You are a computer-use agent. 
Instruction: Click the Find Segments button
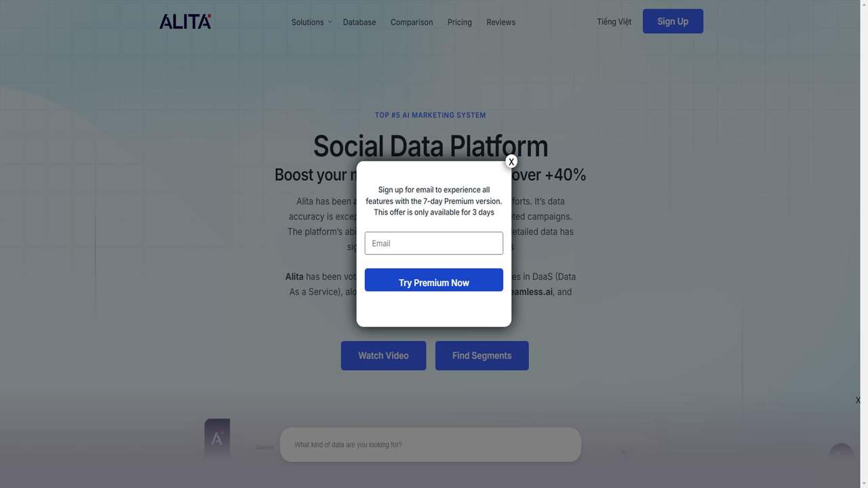click(481, 355)
